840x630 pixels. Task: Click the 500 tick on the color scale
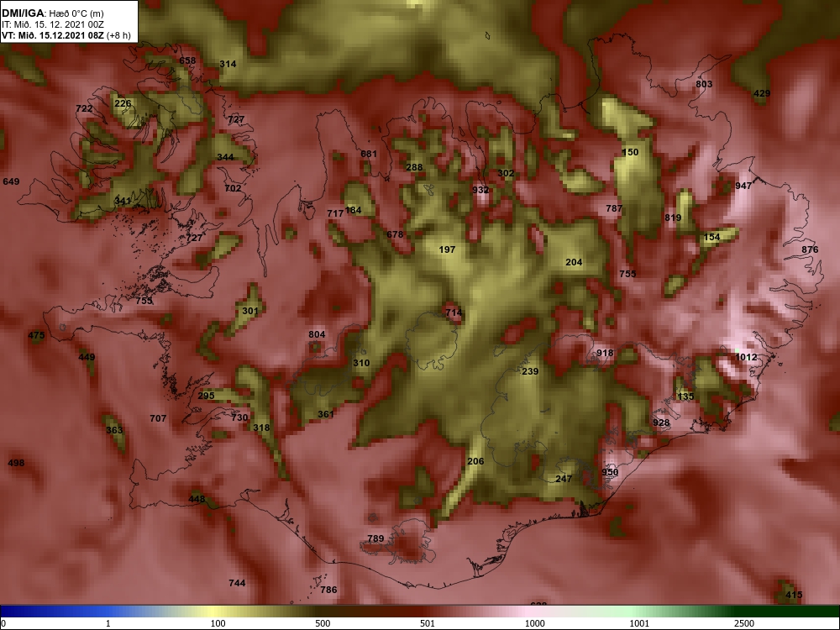tap(323, 623)
